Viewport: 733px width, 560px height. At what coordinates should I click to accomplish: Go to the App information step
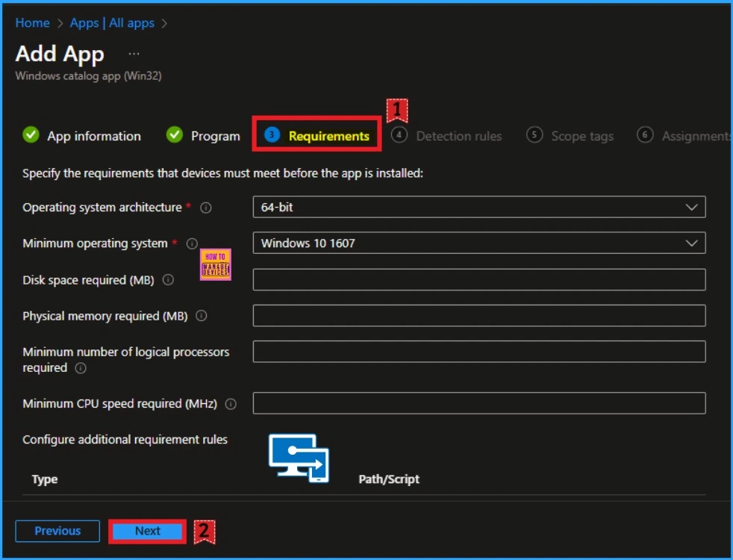click(x=94, y=136)
